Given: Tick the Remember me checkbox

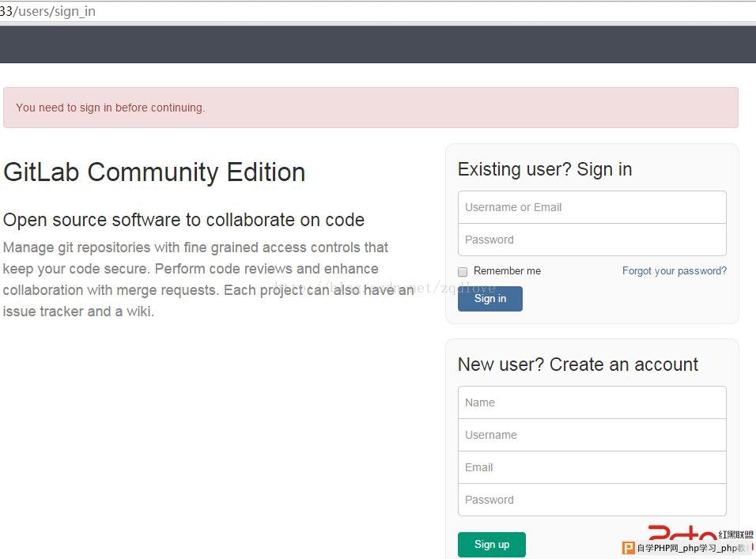Looking at the screenshot, I should coord(463,272).
